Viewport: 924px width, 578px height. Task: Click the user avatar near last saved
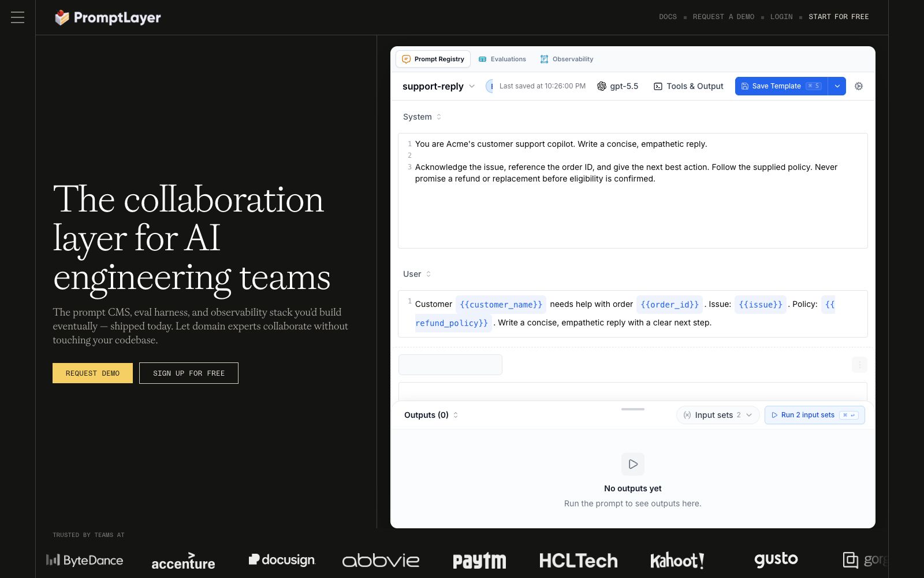(x=490, y=86)
